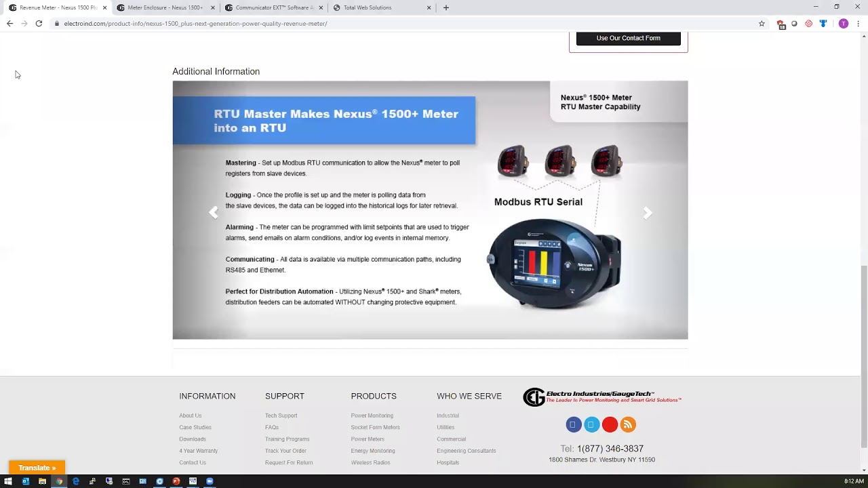The width and height of the screenshot is (868, 488).
Task: Reload the current page
Action: [x=39, y=23]
